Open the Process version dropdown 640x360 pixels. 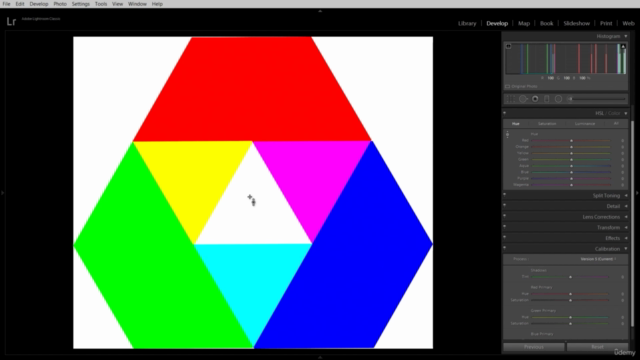[x=598, y=259]
